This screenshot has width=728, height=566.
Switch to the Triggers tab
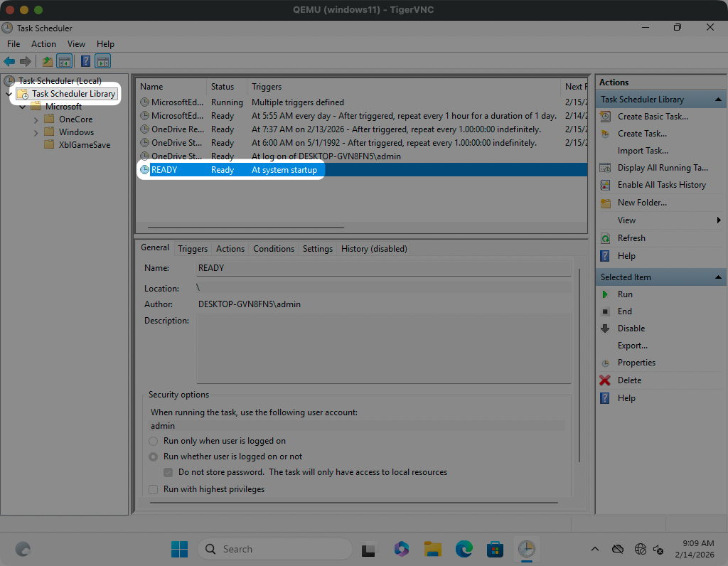(193, 249)
